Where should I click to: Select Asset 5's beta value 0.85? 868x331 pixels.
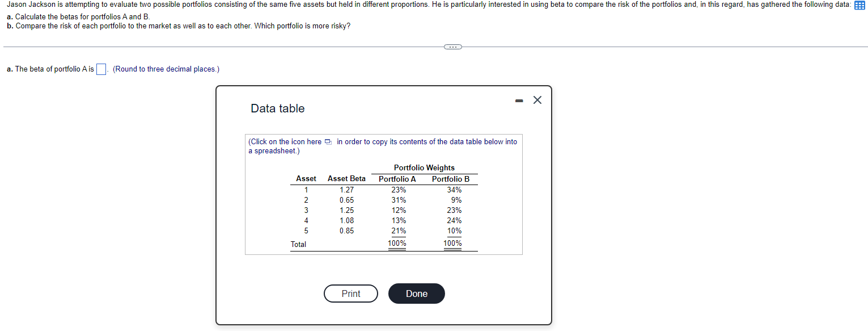[346, 231]
